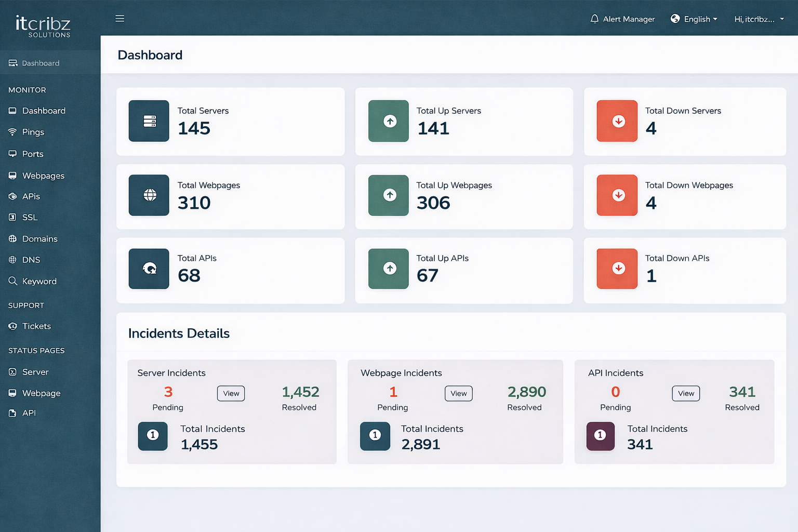Expand the Hi, itcribz user menu
The width and height of the screenshot is (798, 532).
pos(759,19)
